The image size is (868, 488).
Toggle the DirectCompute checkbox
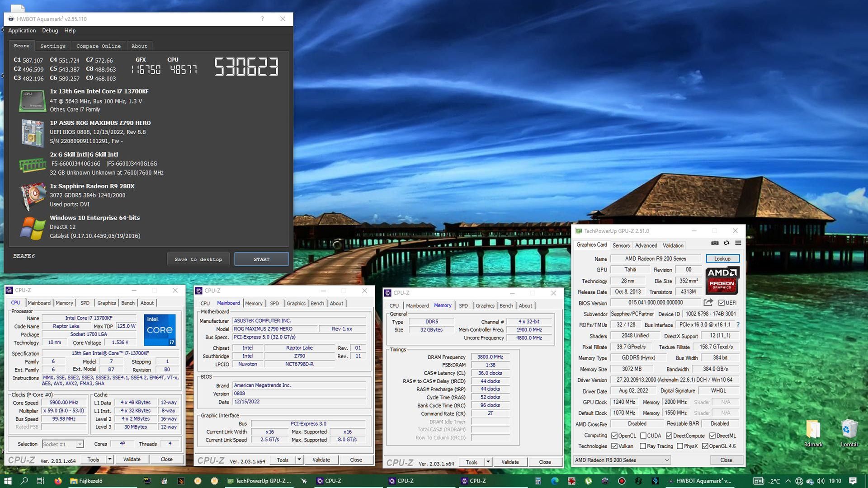click(x=669, y=436)
